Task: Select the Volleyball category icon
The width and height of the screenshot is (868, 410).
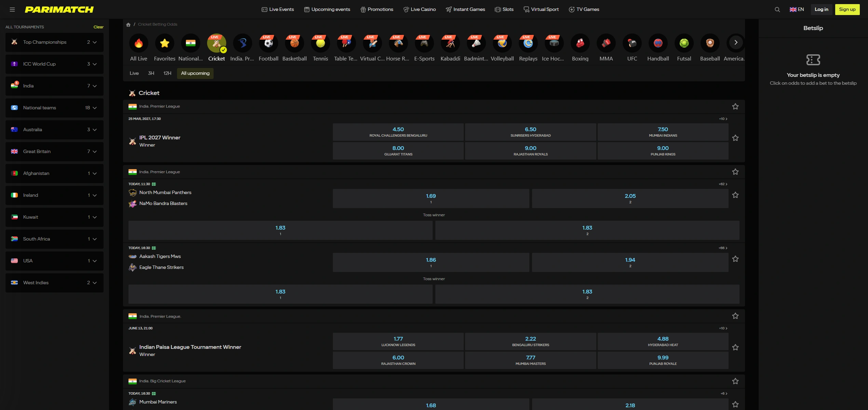Action: 502,43
